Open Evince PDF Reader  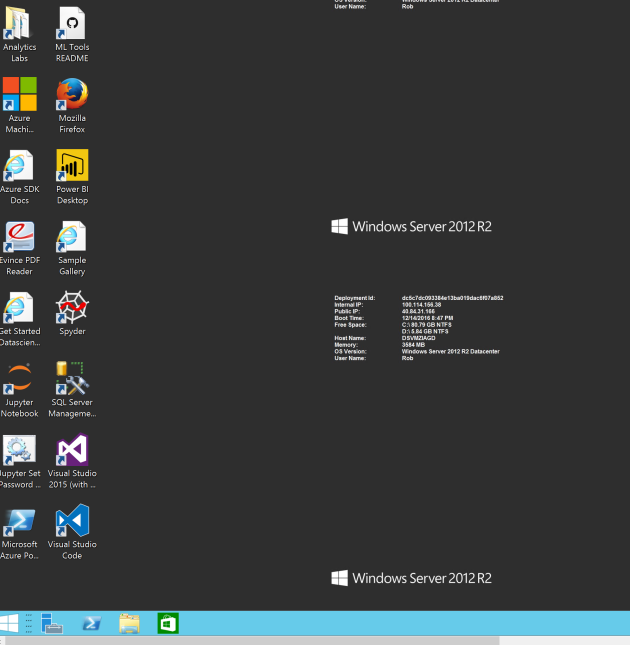(20, 237)
